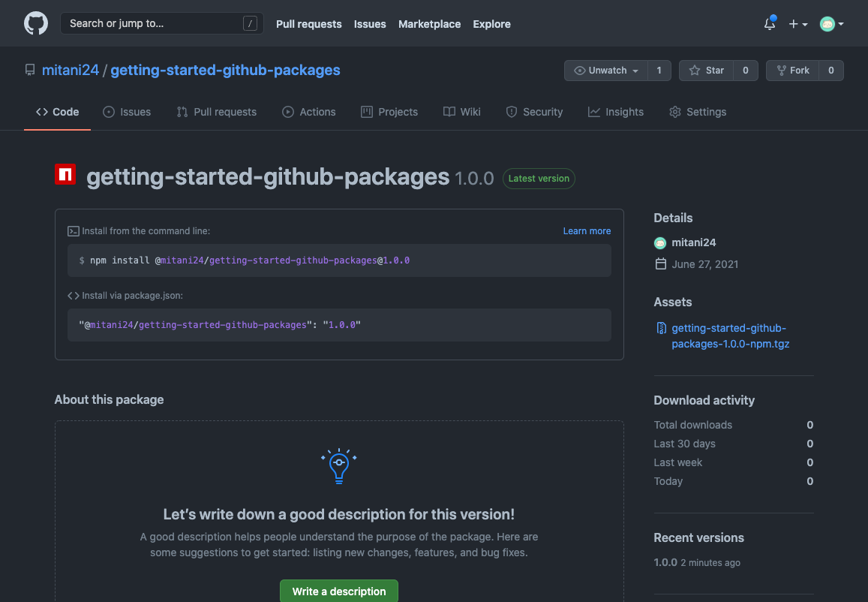This screenshot has width=868, height=602.
Task: Focus the Search or jump to field
Action: point(161,23)
